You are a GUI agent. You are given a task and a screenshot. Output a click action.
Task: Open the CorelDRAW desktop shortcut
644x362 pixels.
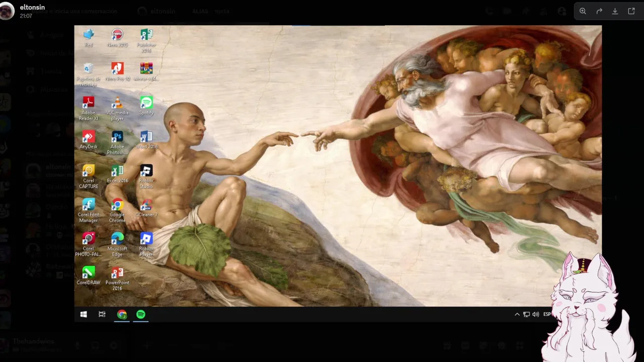pyautogui.click(x=89, y=276)
